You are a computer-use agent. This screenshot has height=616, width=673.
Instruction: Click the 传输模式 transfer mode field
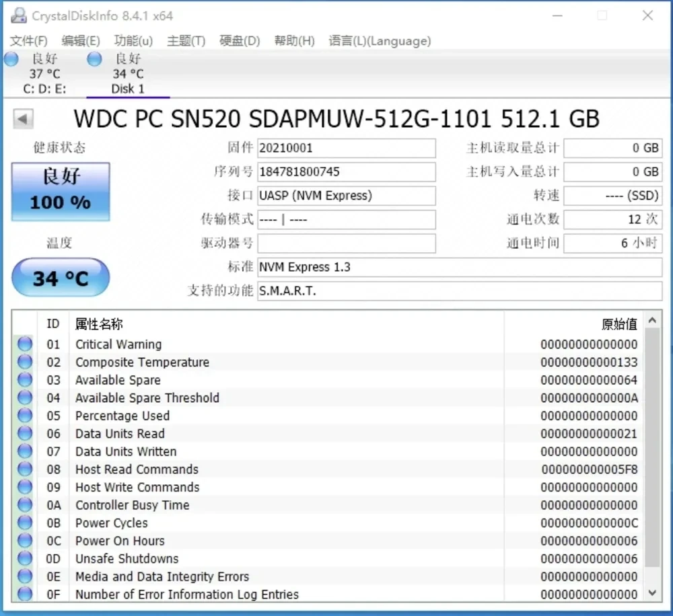(x=347, y=220)
